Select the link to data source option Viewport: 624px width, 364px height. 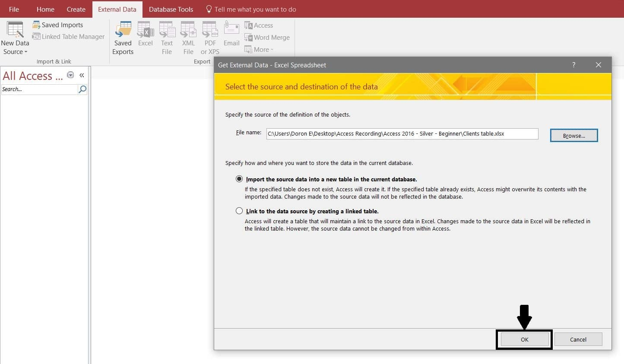coord(239,211)
